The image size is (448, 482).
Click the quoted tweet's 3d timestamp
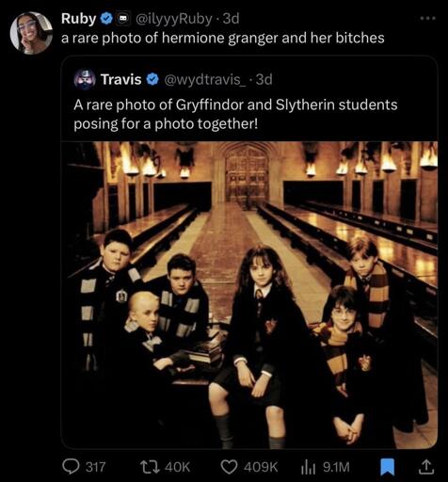264,79
